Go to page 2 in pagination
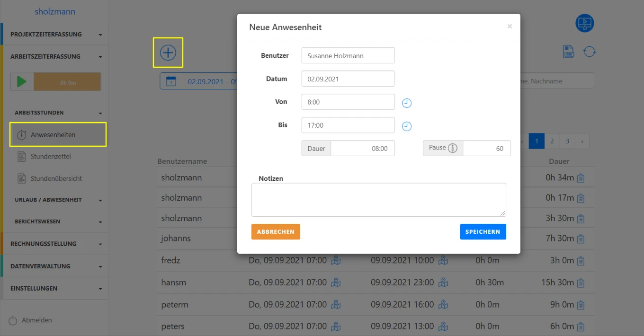Viewport: 644px width, 336px height. pyautogui.click(x=552, y=141)
